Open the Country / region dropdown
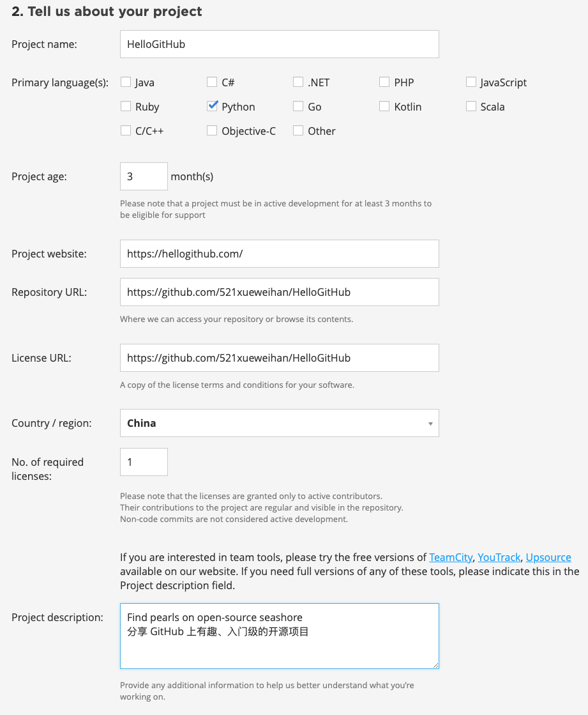This screenshot has width=588, height=715. tap(279, 423)
